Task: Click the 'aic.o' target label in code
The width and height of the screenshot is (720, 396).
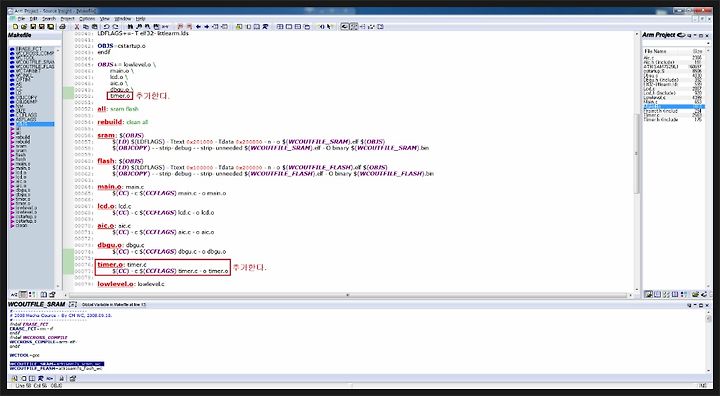Action: (106, 226)
